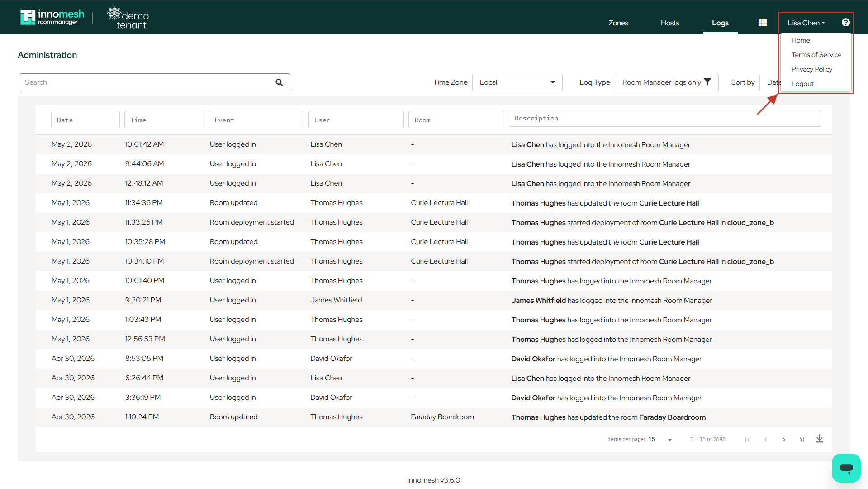Switch to the Zones tab
This screenshot has height=489, width=868.
point(618,23)
